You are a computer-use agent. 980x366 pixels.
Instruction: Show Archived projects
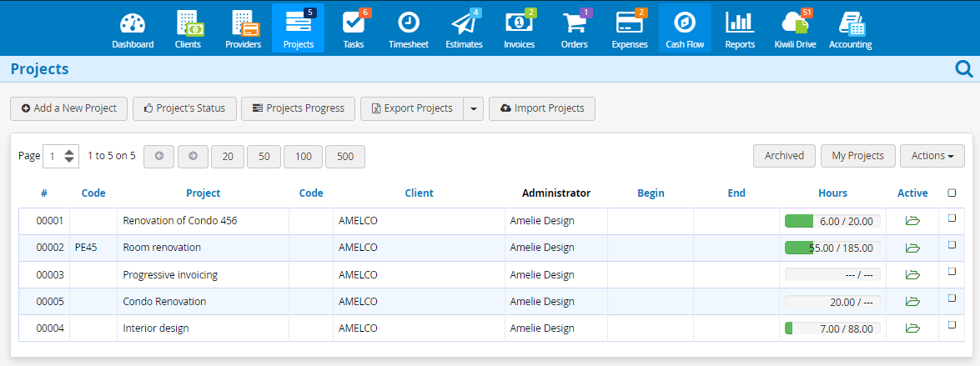coord(784,156)
